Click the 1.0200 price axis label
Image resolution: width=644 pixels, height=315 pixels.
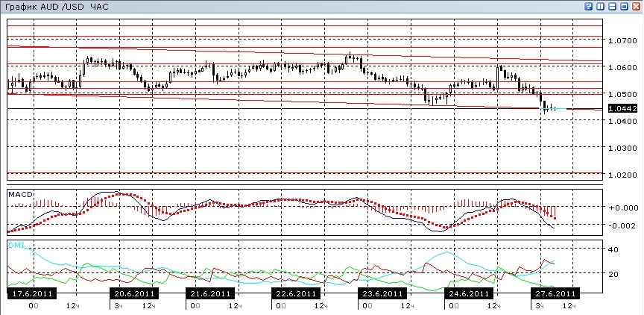click(x=622, y=175)
